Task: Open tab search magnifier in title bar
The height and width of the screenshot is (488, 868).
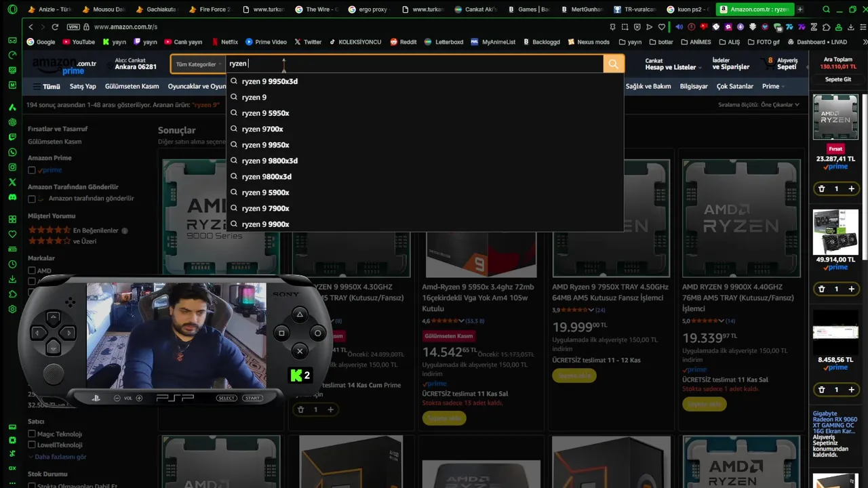Action: [826, 9]
